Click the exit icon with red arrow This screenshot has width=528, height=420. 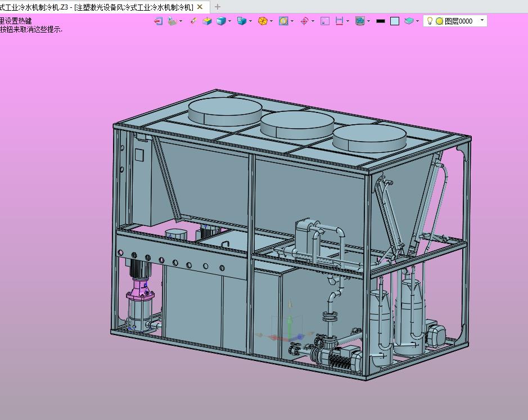[x=158, y=21]
